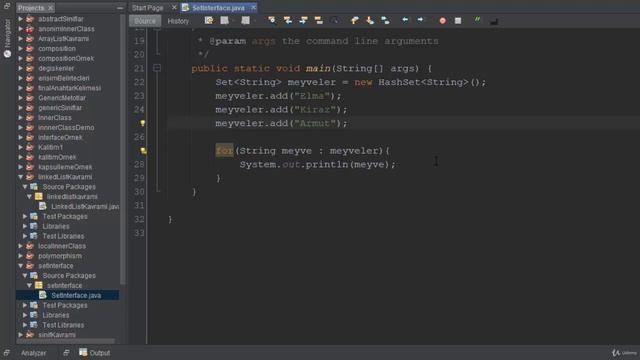Click the highlighted for keyword
Screen dimensions: 640x360
[x=224, y=151]
